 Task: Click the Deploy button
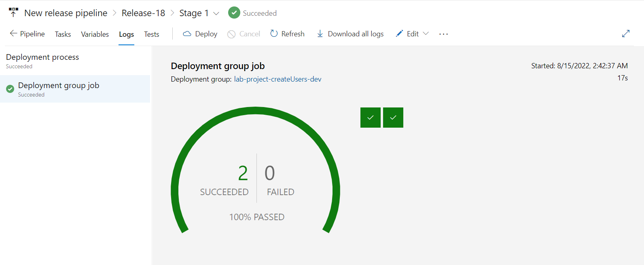tap(200, 34)
